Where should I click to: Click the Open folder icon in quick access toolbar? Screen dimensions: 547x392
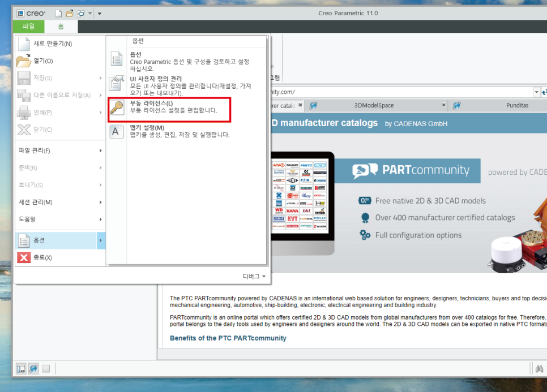[x=70, y=13]
